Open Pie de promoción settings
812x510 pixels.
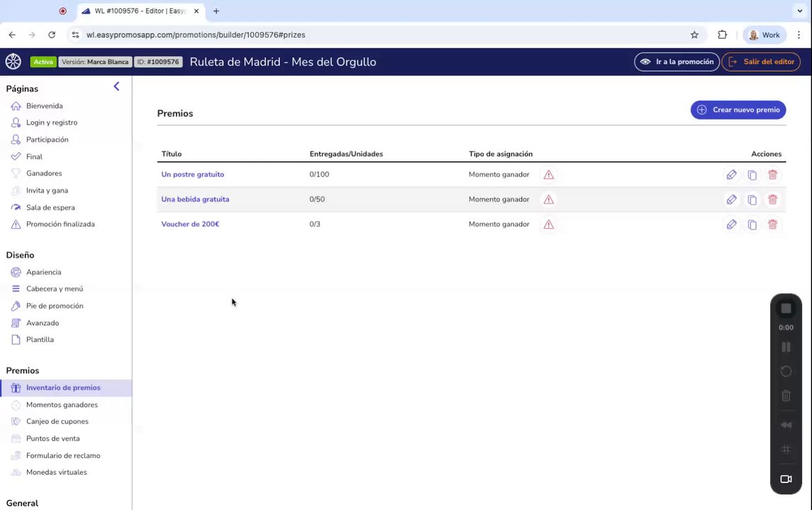pyautogui.click(x=55, y=306)
